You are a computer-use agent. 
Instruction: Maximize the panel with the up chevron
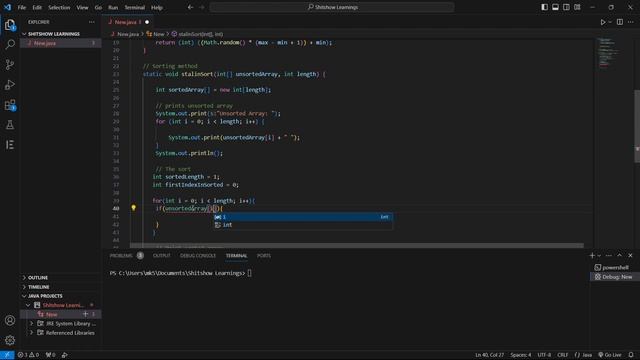(620, 256)
